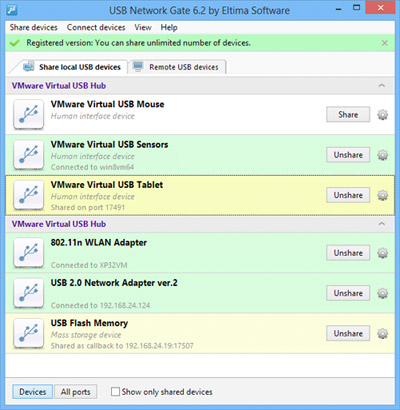Select the Devices view button

pyautogui.click(x=33, y=392)
